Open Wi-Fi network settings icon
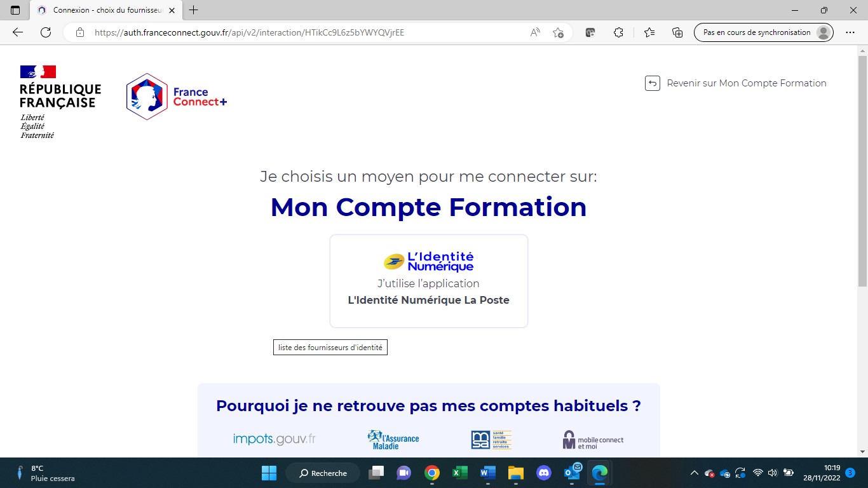Viewport: 868px width, 488px height. click(x=757, y=473)
